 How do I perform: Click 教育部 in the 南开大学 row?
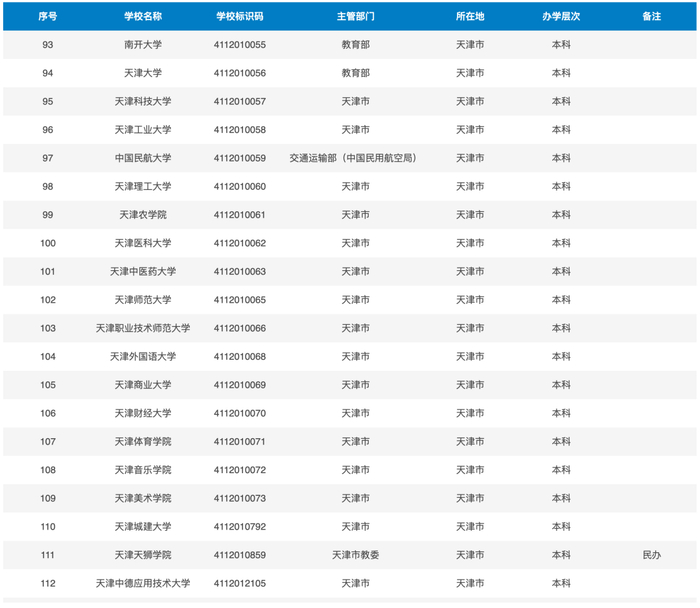pos(355,45)
